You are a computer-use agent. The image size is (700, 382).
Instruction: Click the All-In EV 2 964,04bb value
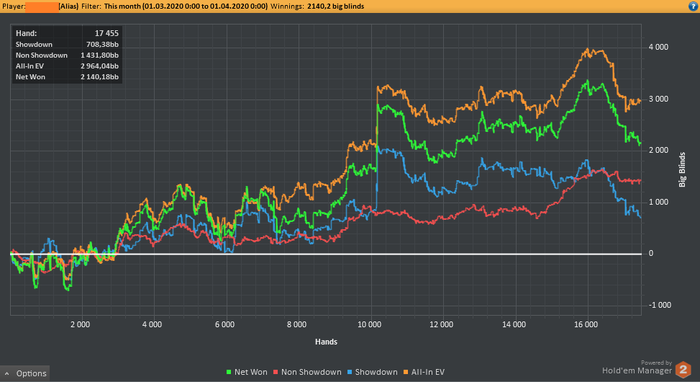point(100,66)
